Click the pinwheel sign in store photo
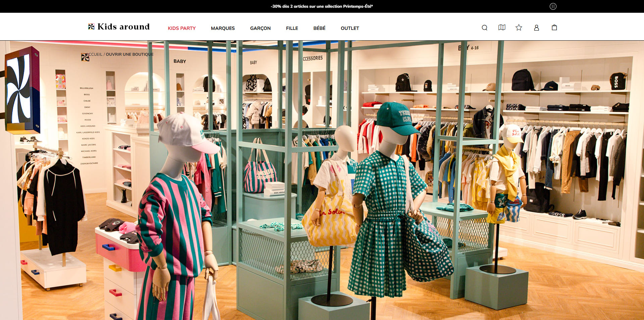 coord(22,90)
